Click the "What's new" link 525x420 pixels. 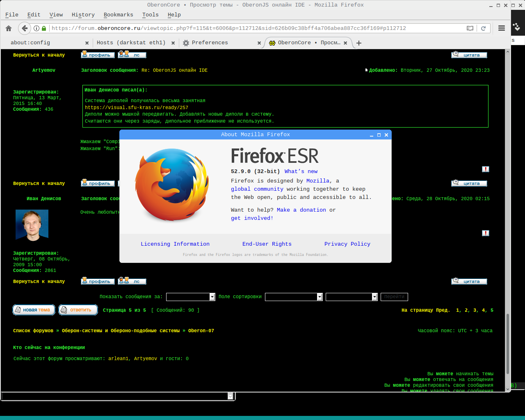pos(301,171)
